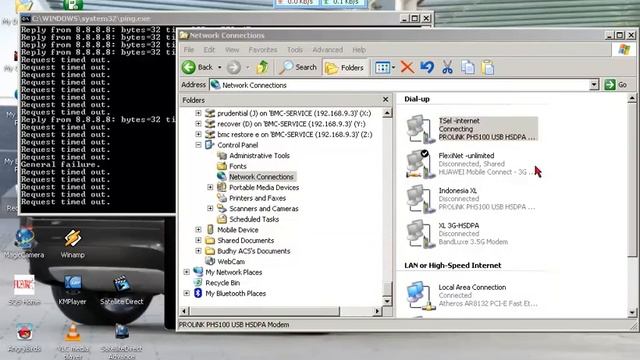
Task: Open MagicCamera desktop shortcut
Action: pos(24,244)
